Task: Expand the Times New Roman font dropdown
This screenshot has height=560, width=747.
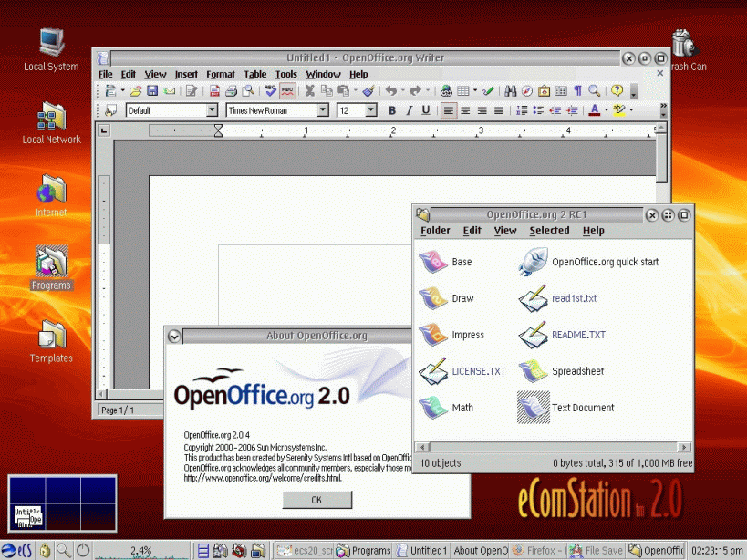Action: 323,110
